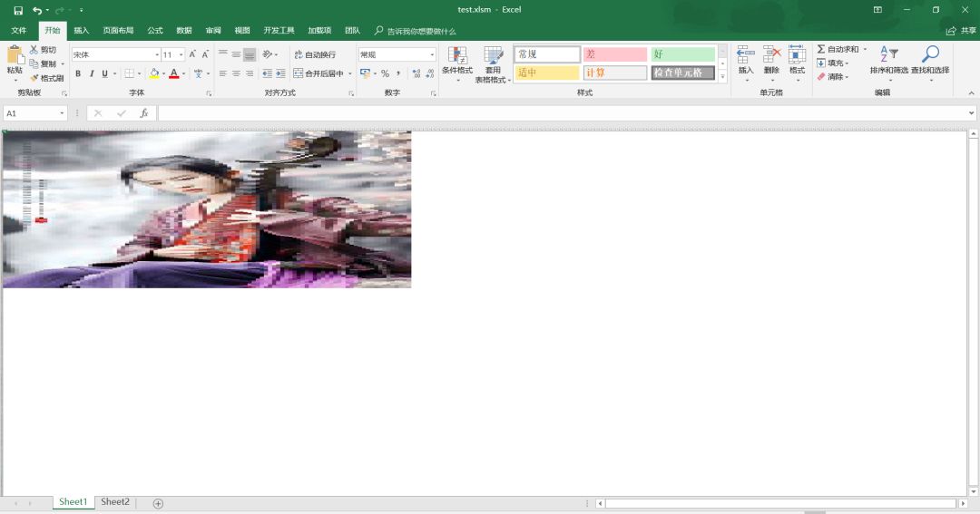Apply the Good (好) green cell style
This screenshot has width=980, height=514.
(683, 54)
